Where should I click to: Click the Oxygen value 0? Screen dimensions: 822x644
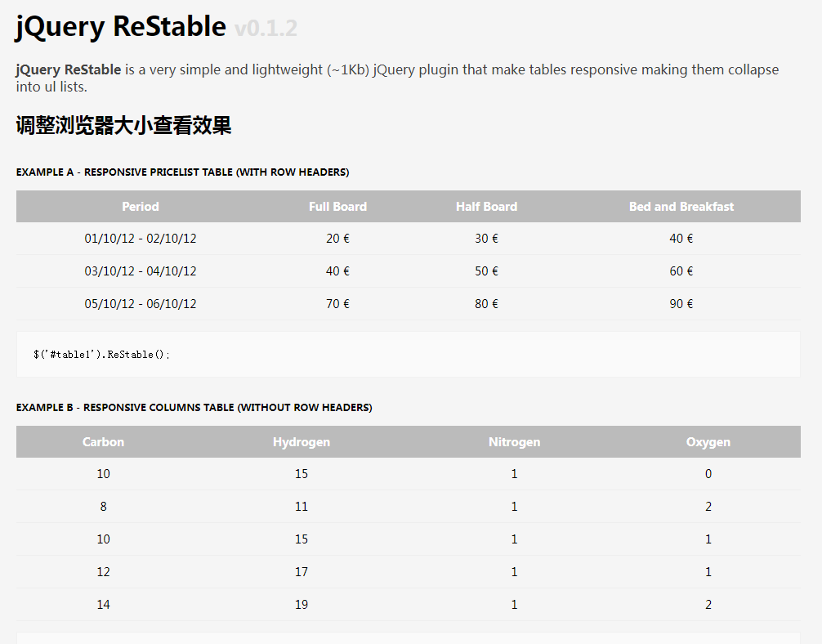click(x=708, y=474)
